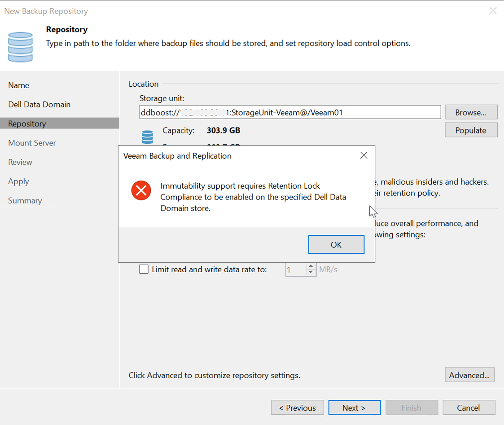This screenshot has height=425, width=504.
Task: Click the repository database icon in header
Action: click(x=20, y=47)
